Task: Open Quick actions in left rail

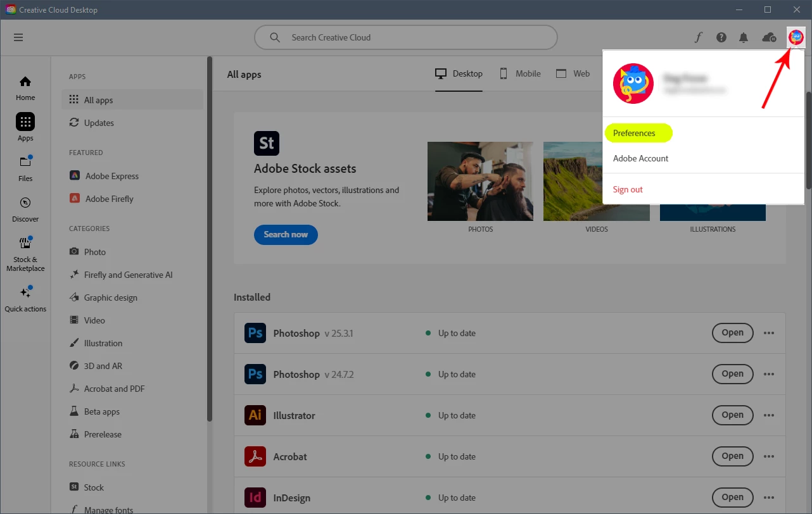Action: pos(25,299)
